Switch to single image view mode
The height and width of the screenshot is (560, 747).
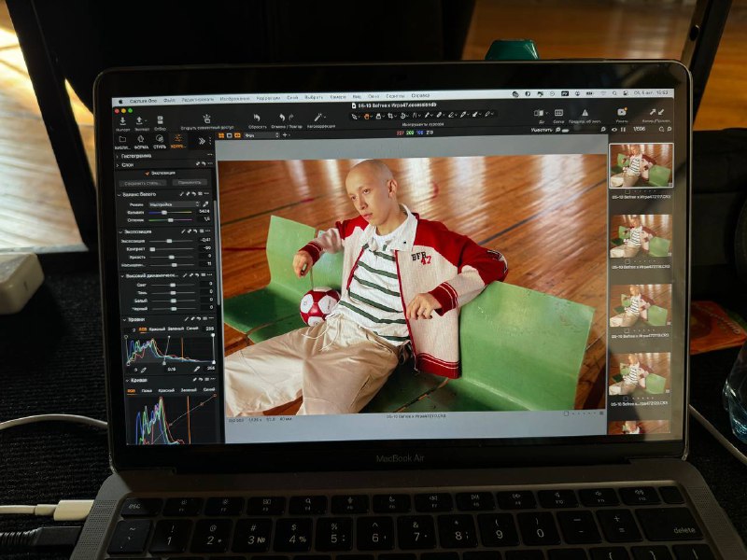[229, 135]
